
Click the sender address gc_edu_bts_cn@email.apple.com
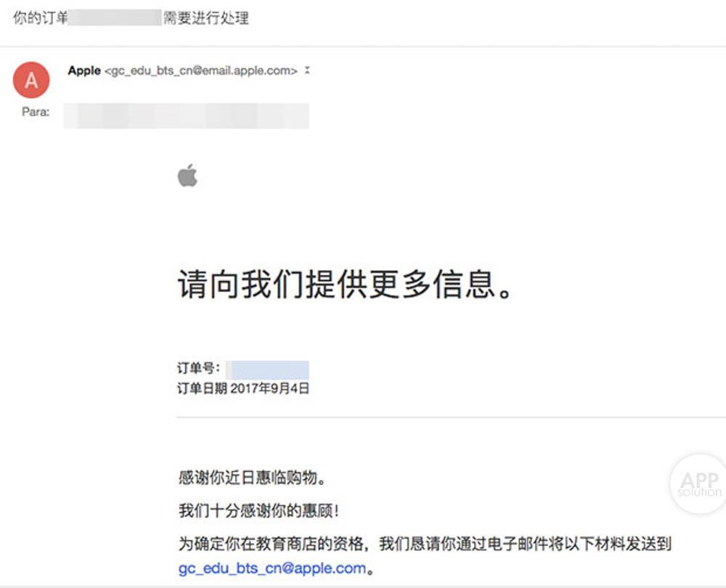[201, 71]
